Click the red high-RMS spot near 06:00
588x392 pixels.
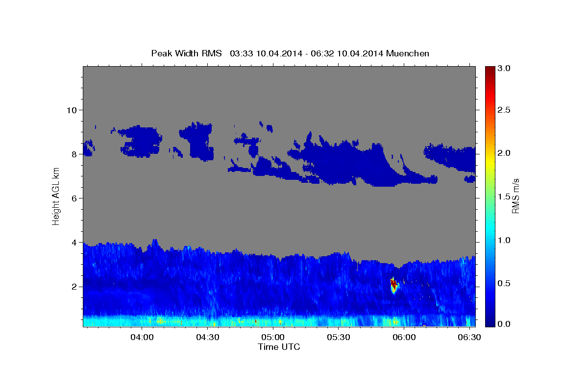(x=393, y=284)
